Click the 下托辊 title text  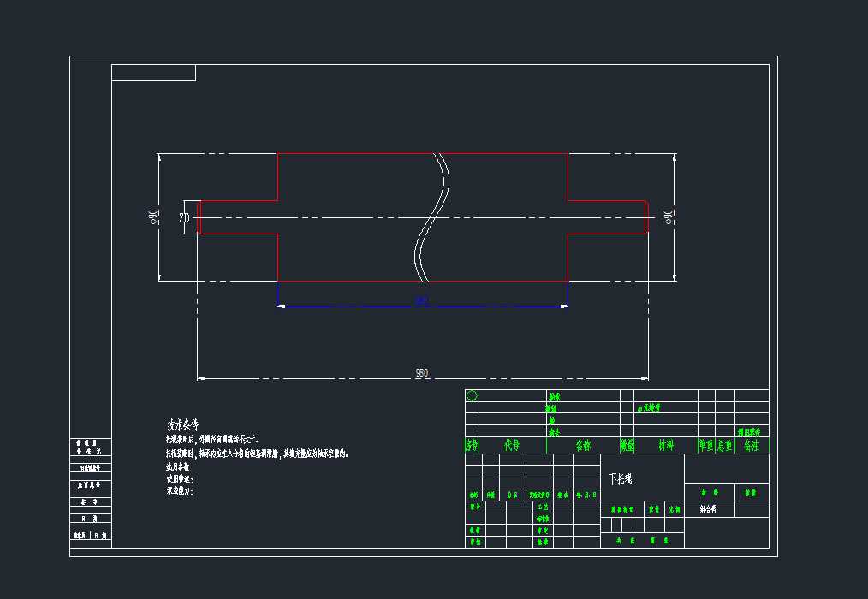[621, 479]
